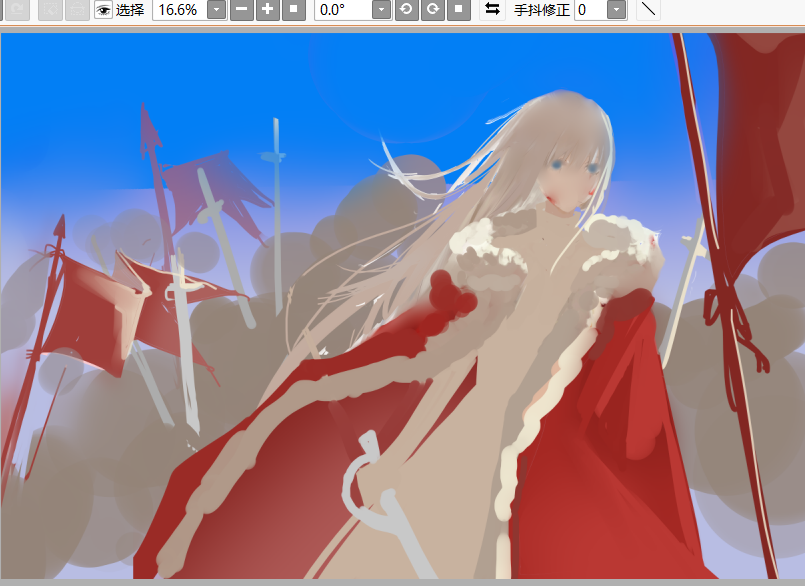Click the girl's face on the canvas
This screenshot has width=805, height=586.
pos(570,172)
